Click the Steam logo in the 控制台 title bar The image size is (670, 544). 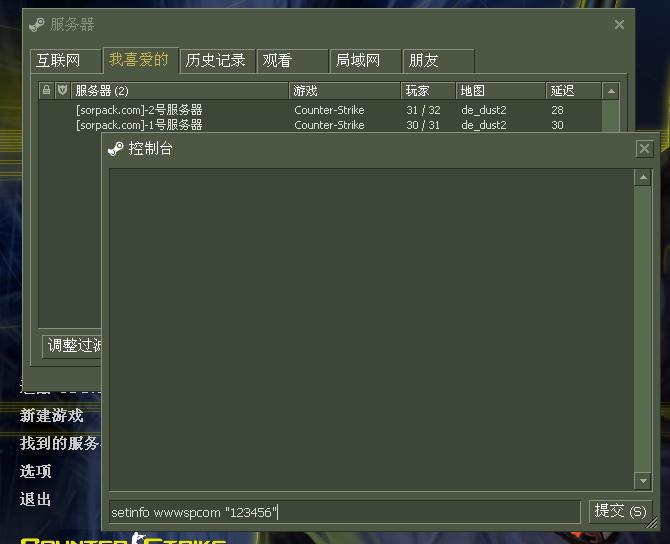(116, 149)
